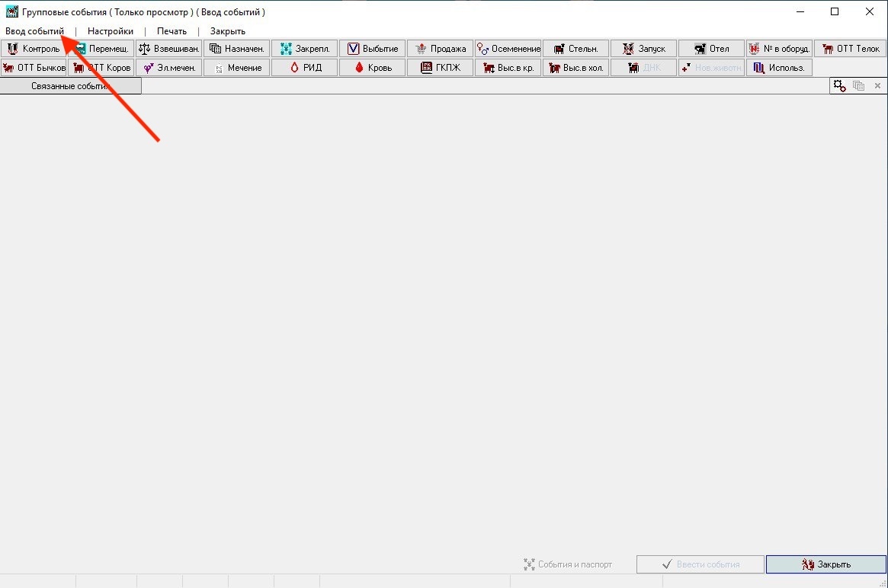
Task: Click the Мечение toolbar button
Action: [x=237, y=67]
